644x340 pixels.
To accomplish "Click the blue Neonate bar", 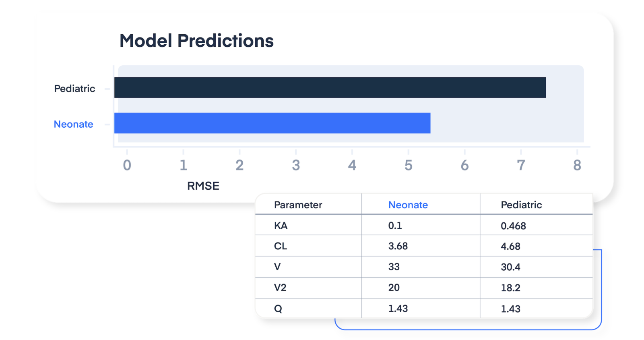I will [272, 123].
